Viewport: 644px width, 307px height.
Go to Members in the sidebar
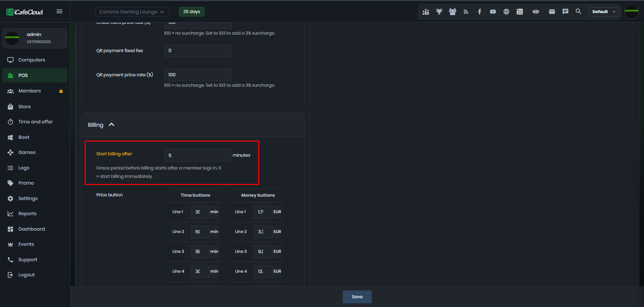(35, 91)
